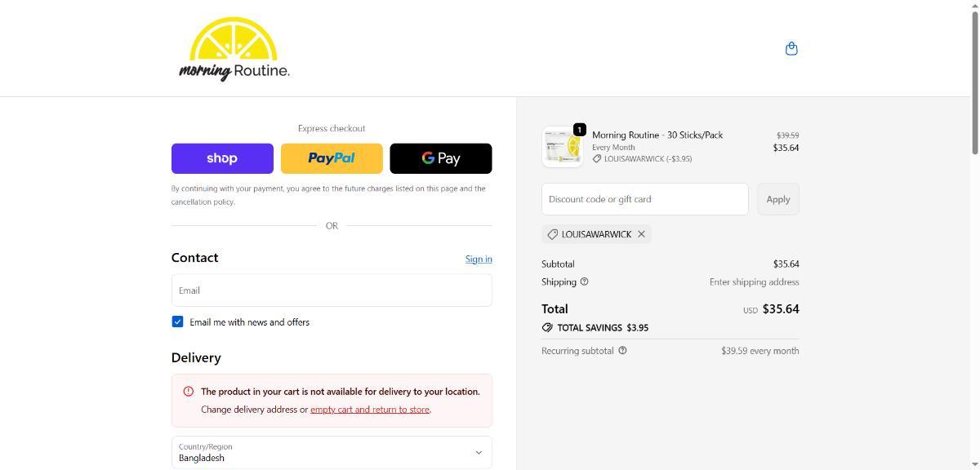The image size is (980, 470).
Task: Click the red delivery error alert icon
Action: (189, 392)
